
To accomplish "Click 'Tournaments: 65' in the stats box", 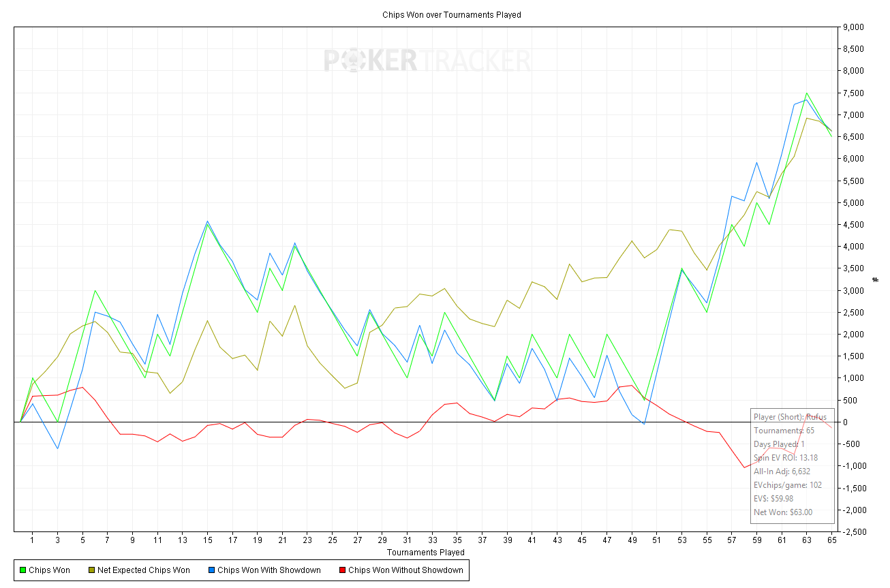I will pos(784,431).
